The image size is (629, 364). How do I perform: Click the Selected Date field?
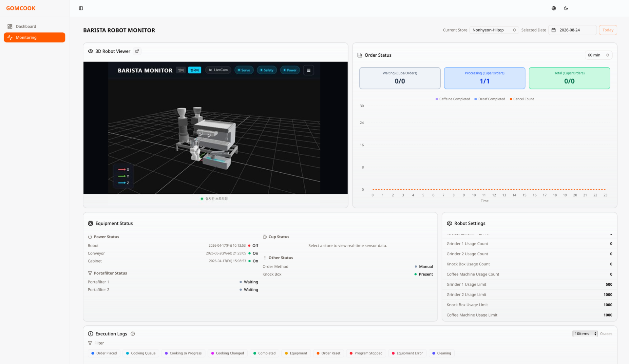(572, 30)
